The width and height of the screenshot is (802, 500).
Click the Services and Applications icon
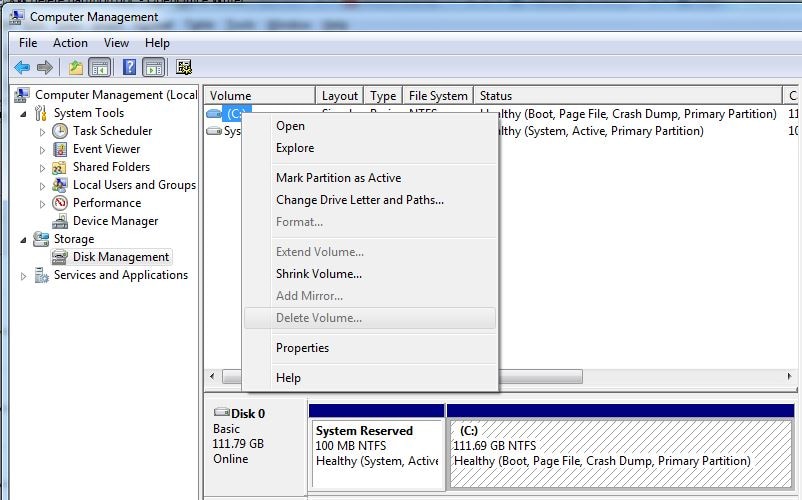[x=41, y=275]
